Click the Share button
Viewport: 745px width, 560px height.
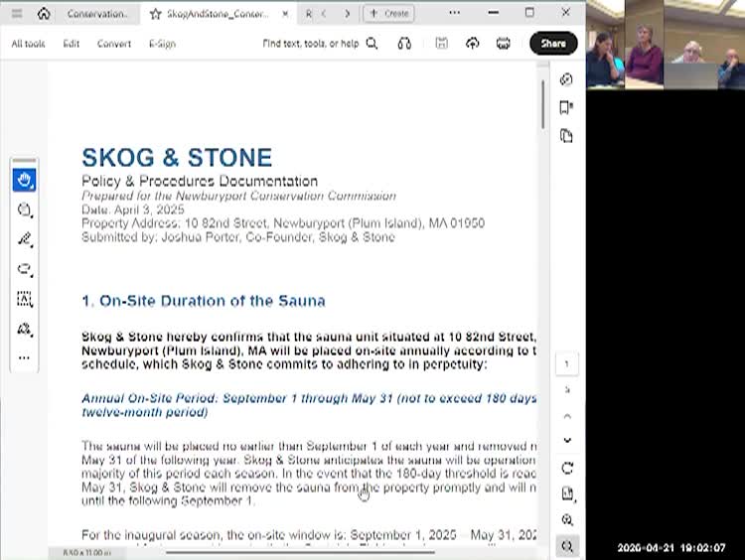click(553, 44)
